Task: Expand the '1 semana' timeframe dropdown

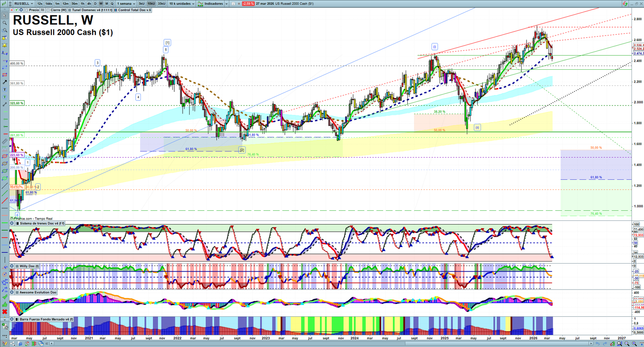Action: (126, 4)
